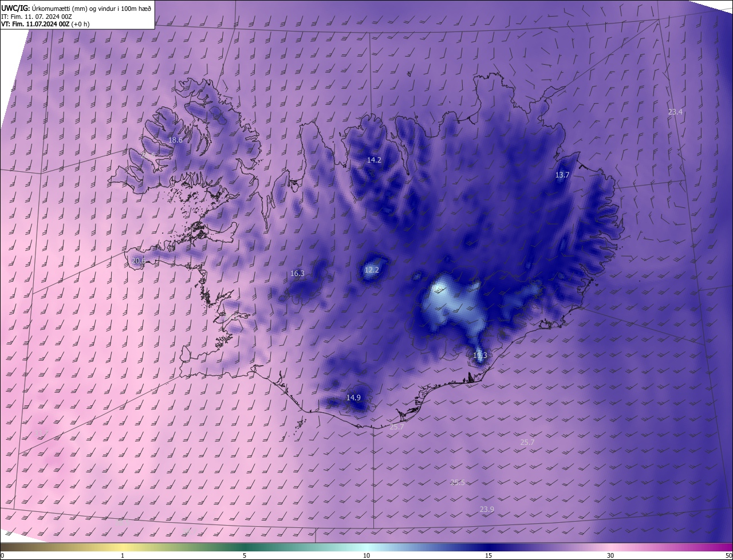Viewport: 733px width, 560px height.
Task: Click the 1 tick on the color scale
Action: coord(123,555)
